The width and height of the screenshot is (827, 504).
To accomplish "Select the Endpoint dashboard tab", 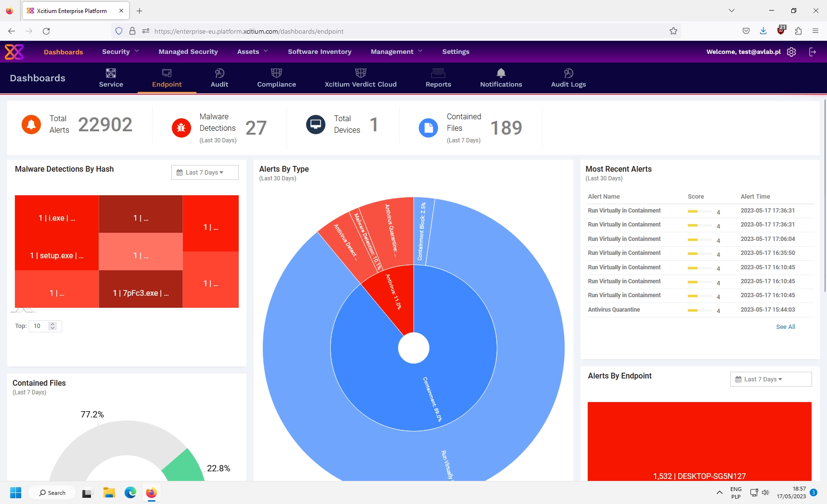I will (167, 78).
